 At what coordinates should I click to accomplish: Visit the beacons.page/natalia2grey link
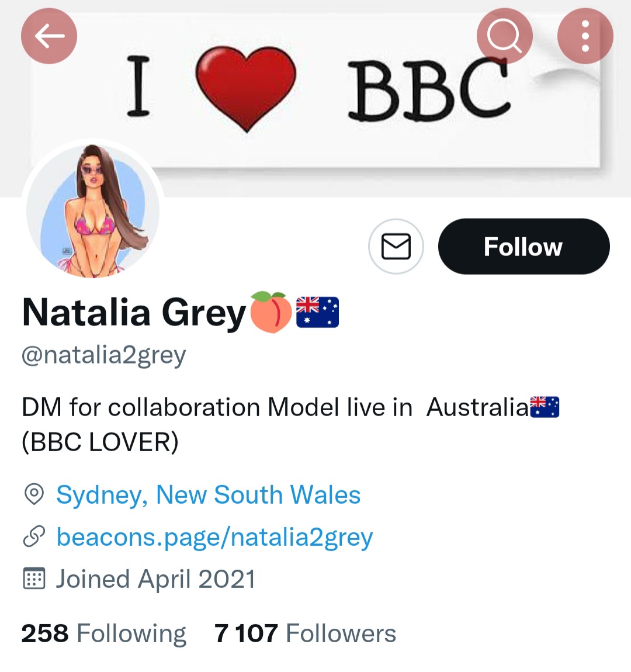pos(214,537)
